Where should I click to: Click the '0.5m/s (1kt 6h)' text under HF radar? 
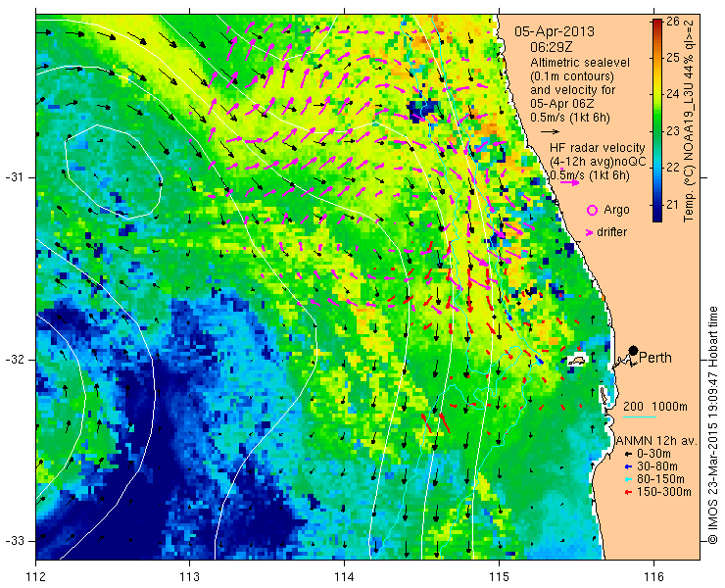pos(590,175)
